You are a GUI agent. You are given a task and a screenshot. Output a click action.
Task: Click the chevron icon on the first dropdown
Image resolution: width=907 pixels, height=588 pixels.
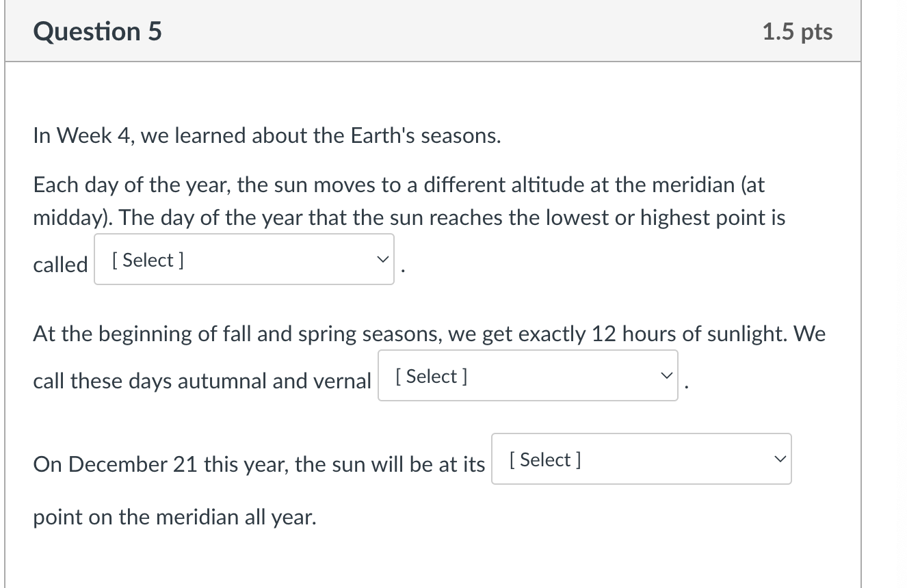[x=383, y=259]
